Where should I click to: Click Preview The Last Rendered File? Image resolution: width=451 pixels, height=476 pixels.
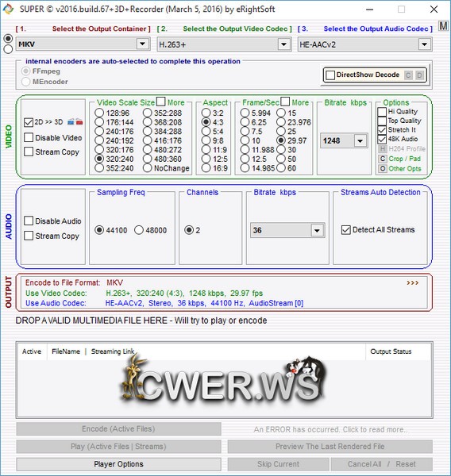330,447
